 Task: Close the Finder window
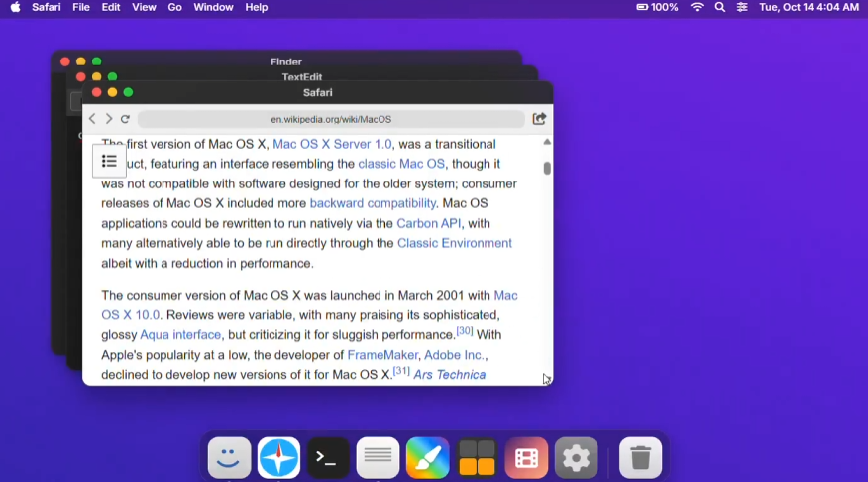pos(64,60)
